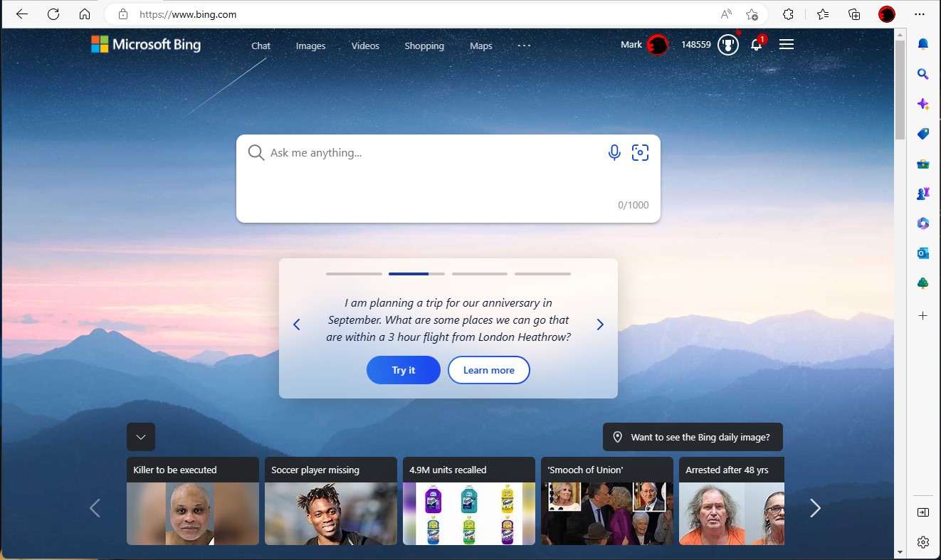The width and height of the screenshot is (941, 560).
Task: Click the microphone voice search icon
Action: tap(614, 152)
